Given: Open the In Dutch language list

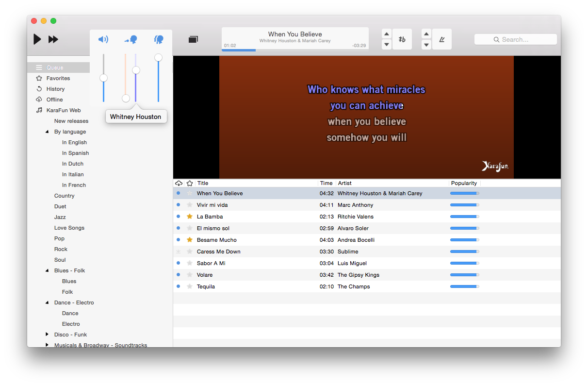Looking at the screenshot, I should (73, 164).
